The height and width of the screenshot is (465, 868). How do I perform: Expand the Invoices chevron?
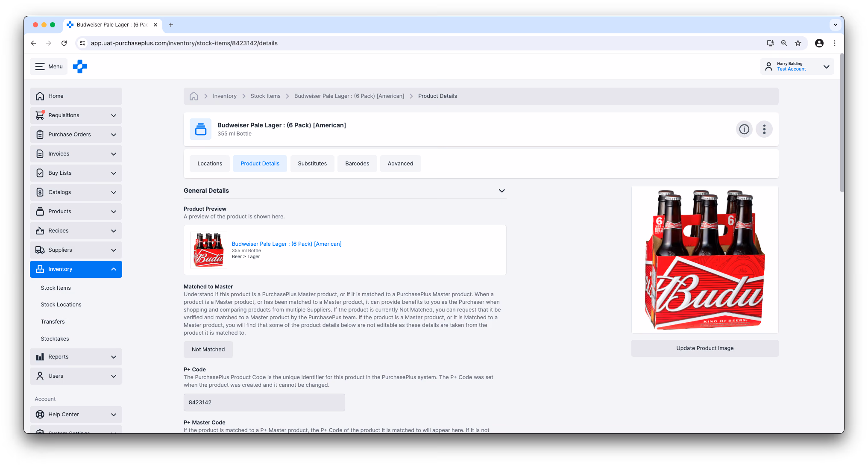pyautogui.click(x=114, y=154)
